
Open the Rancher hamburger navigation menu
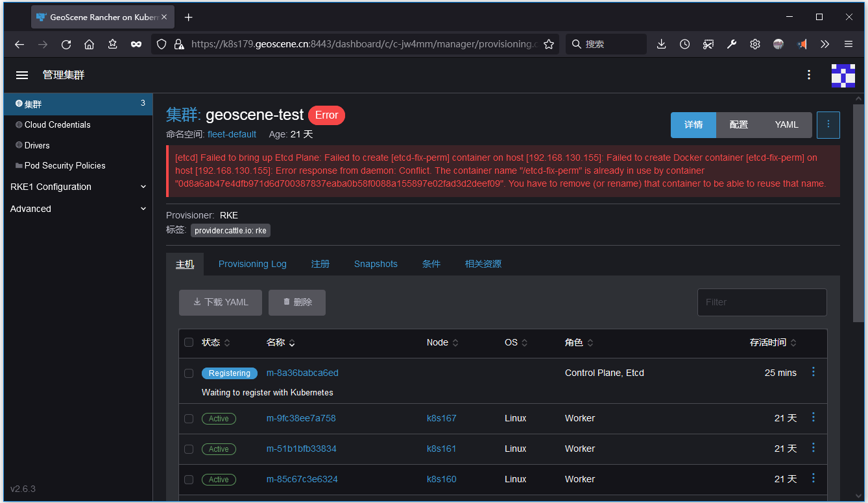point(22,75)
